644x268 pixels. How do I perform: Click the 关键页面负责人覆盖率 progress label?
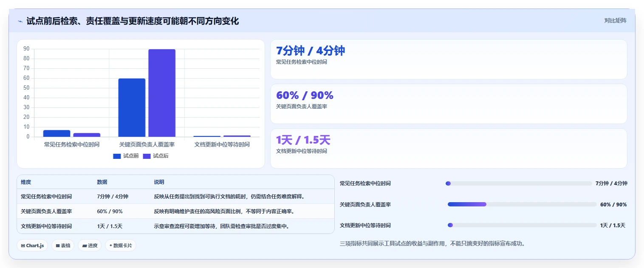[x=365, y=204]
